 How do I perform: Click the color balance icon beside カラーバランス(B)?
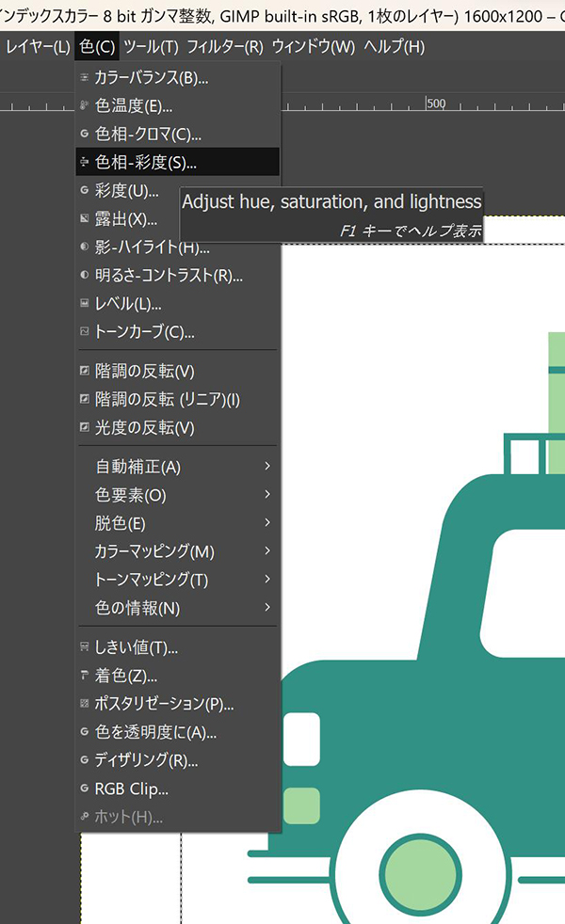pos(85,77)
